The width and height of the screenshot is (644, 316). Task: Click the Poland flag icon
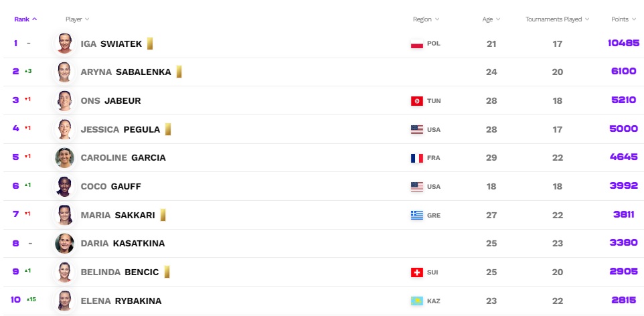[416, 44]
